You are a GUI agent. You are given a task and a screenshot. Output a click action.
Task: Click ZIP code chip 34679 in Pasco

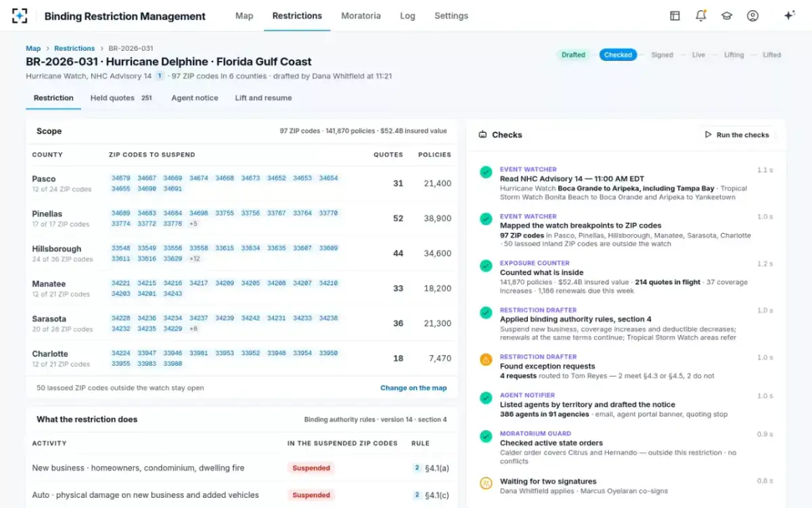pos(121,178)
